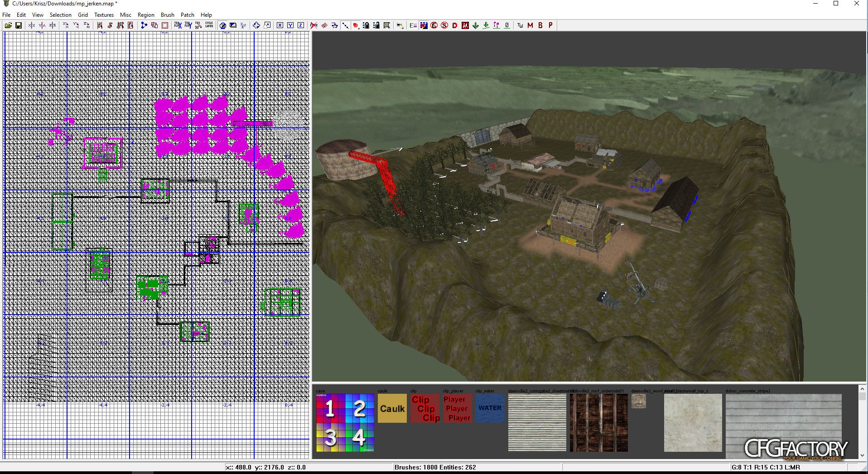The height and width of the screenshot is (474, 868).
Task: Click the green drop-to-floor arrow icon
Action: 486,25
